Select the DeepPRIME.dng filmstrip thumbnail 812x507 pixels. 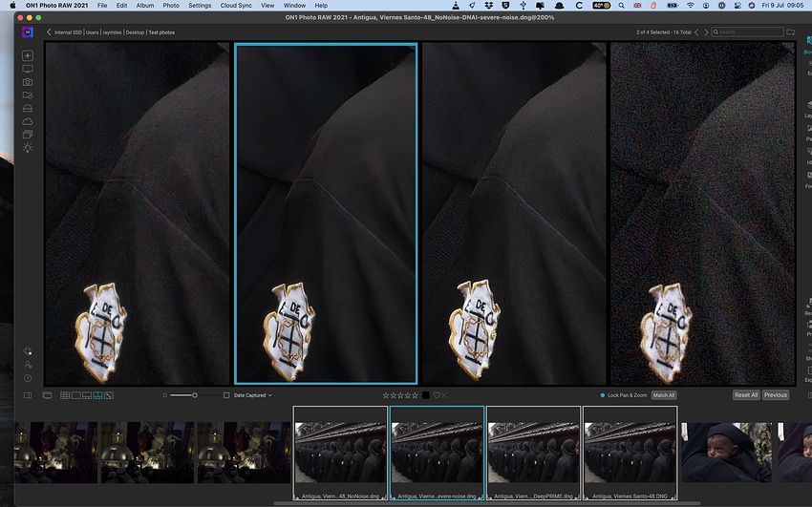(x=533, y=451)
